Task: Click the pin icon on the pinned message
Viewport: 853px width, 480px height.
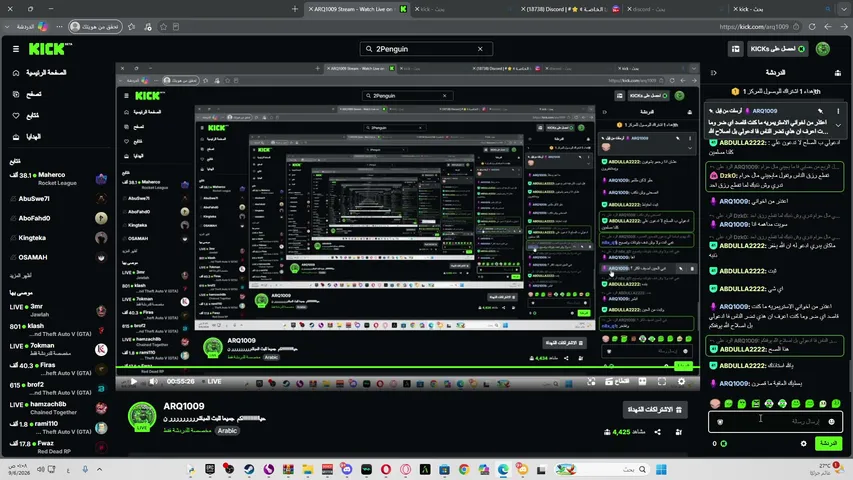Action: point(820,111)
